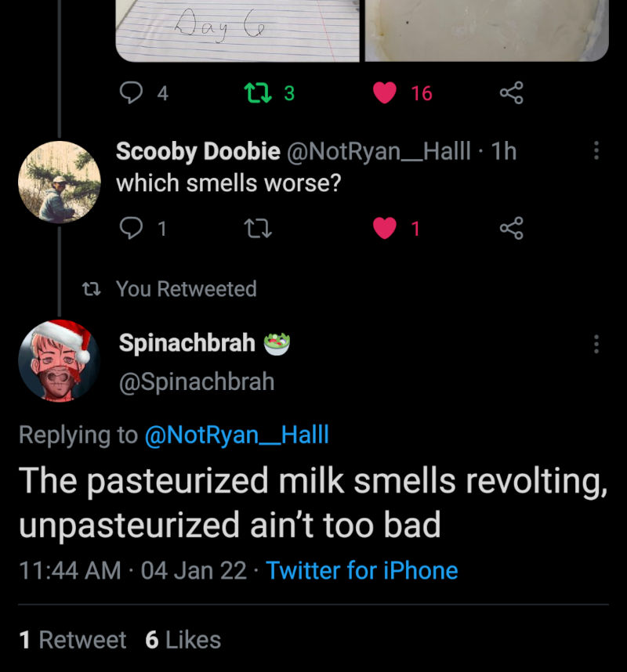This screenshot has width=627, height=672.
Task: Open more options for Spinachbrah's tweet
Action: pyautogui.click(x=596, y=343)
